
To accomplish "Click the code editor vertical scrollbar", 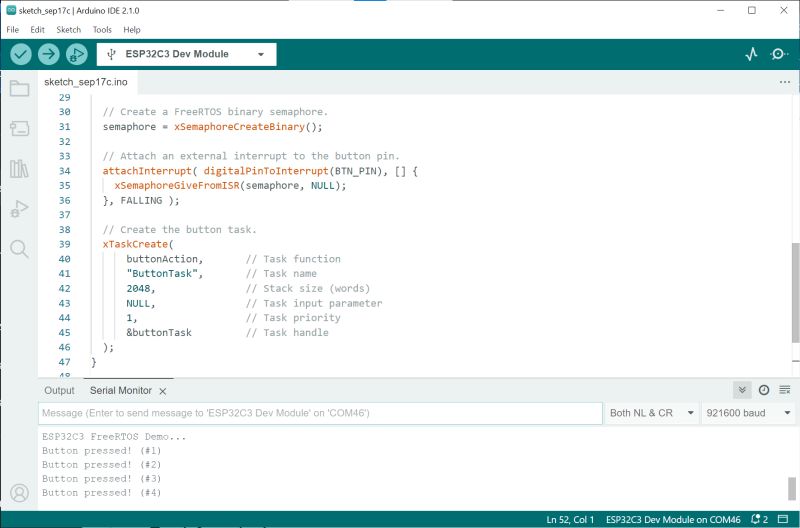I will tap(795, 293).
